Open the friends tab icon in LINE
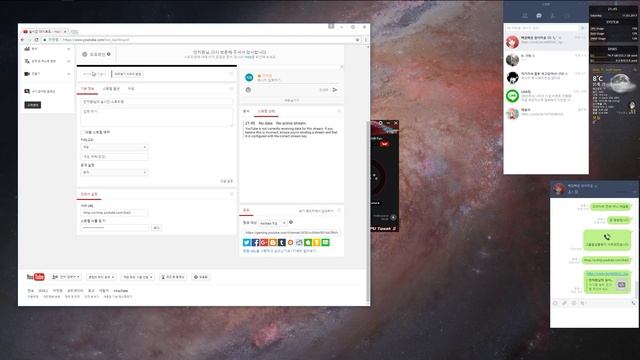Image resolution: width=640 pixels, height=360 pixels. point(525,16)
